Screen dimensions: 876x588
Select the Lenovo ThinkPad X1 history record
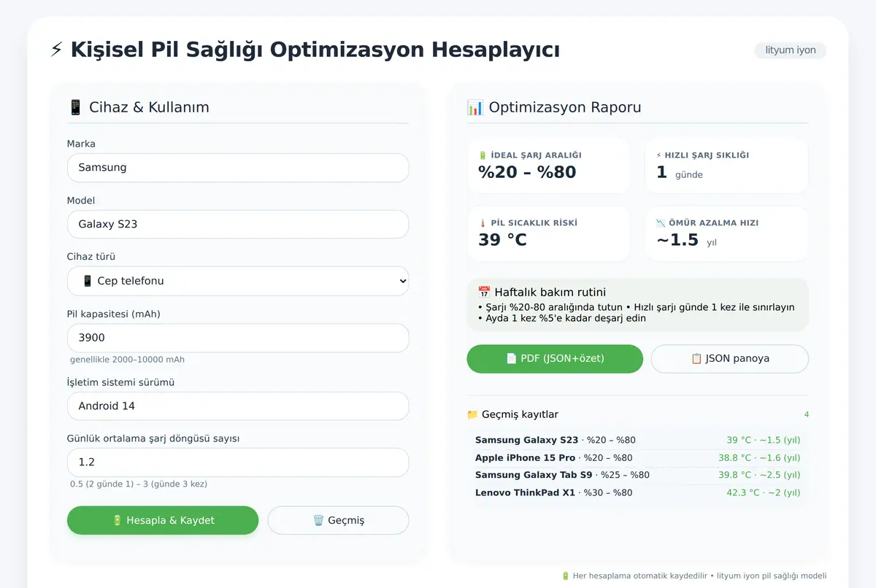pos(638,492)
